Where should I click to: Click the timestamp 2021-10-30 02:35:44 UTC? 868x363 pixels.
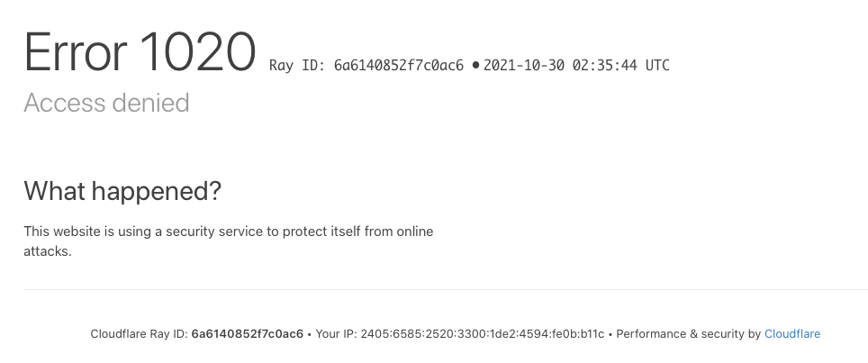tap(576, 65)
